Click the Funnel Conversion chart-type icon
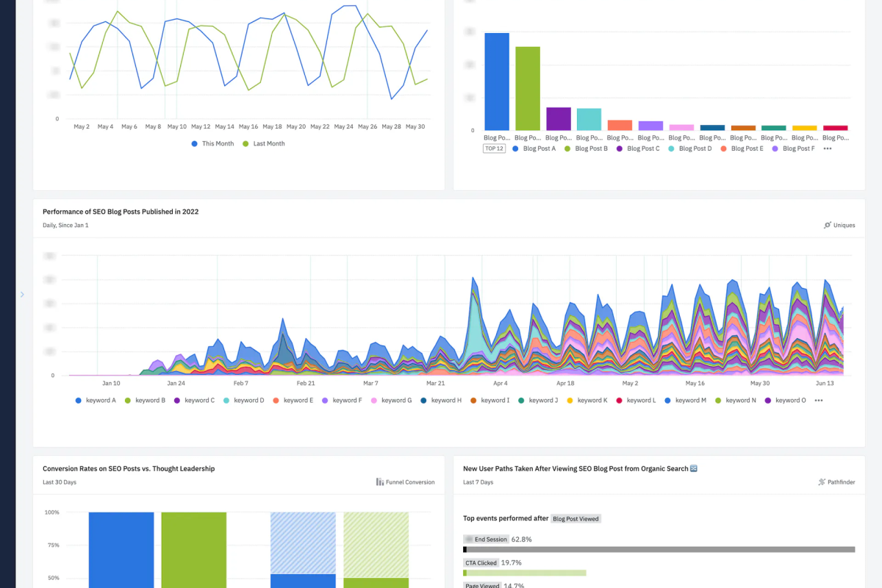The width and height of the screenshot is (882, 588). 380,482
